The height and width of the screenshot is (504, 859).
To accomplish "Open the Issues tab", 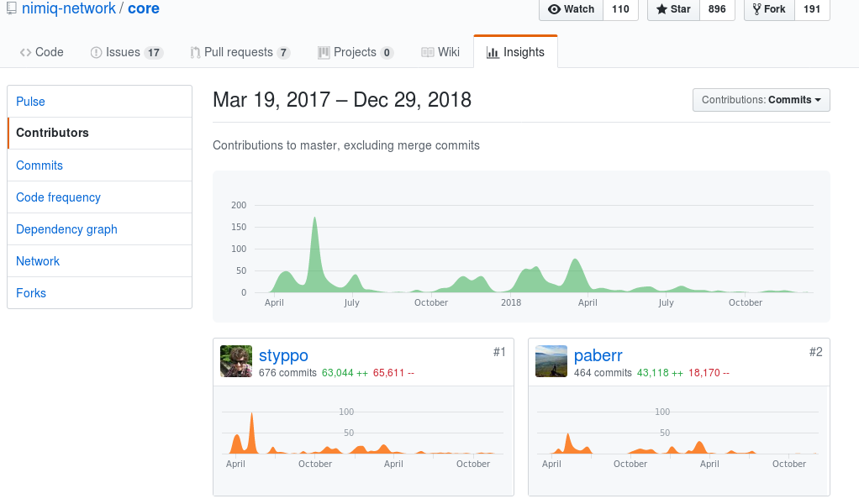I will click(127, 52).
